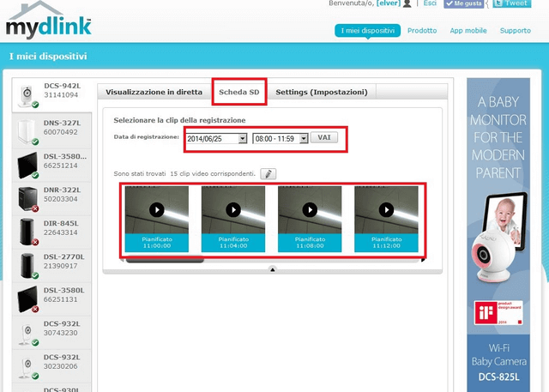Select the DSL-3580 66251214 router icon
Screen dimensions: 549x392
click(27, 166)
